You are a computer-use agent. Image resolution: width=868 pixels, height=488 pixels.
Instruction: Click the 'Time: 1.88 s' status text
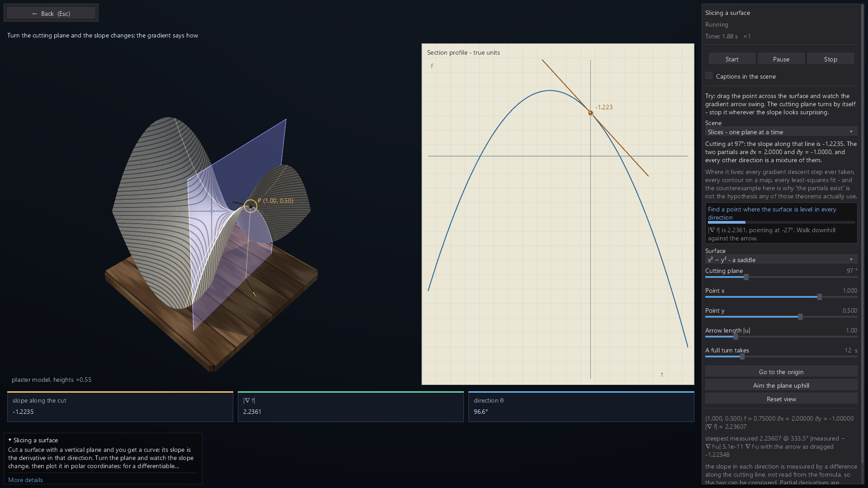(x=721, y=36)
